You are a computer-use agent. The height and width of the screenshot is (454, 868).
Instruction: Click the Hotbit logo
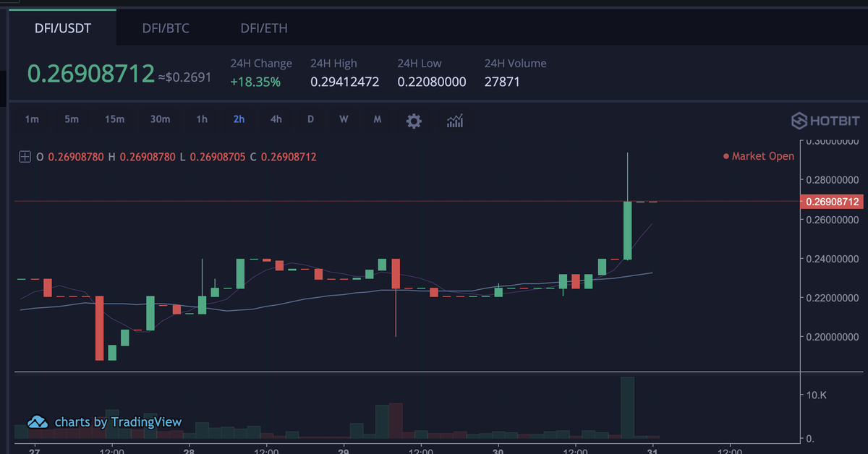[825, 120]
